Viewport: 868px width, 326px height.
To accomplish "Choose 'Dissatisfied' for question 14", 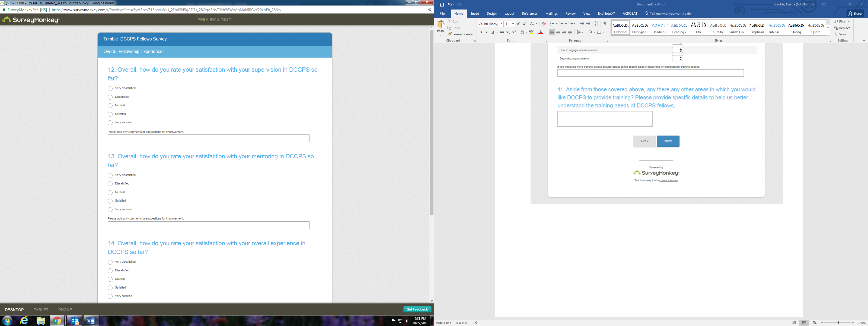I will pos(110,271).
